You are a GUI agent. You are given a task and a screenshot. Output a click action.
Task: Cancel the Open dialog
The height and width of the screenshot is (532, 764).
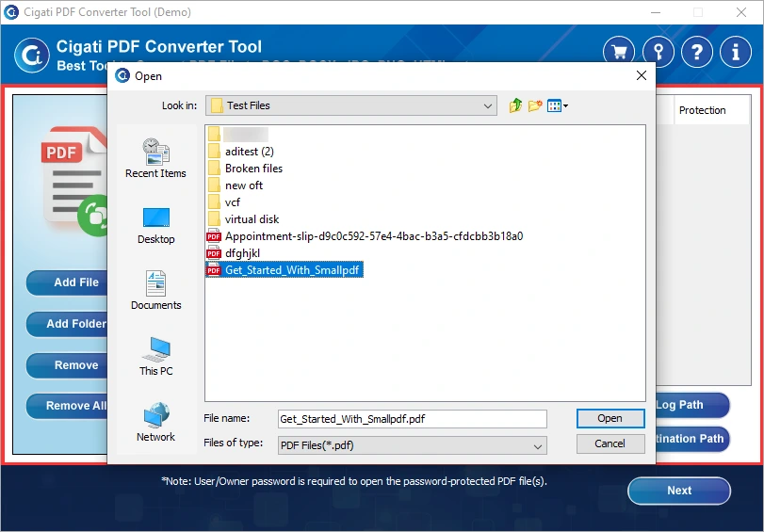click(610, 443)
